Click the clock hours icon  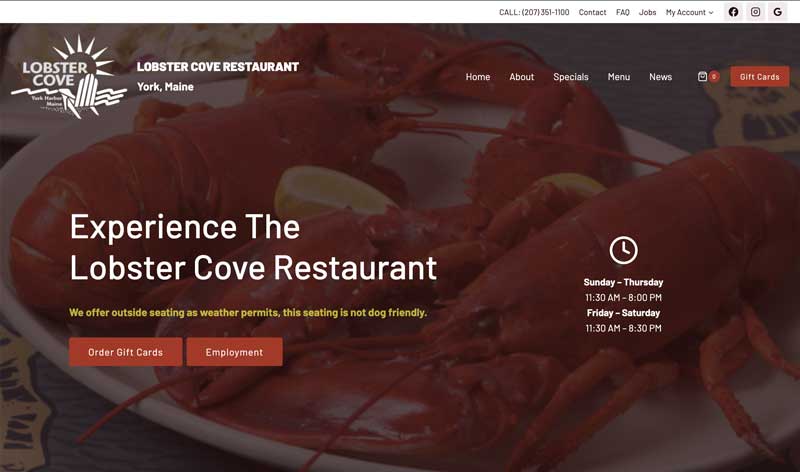click(623, 250)
